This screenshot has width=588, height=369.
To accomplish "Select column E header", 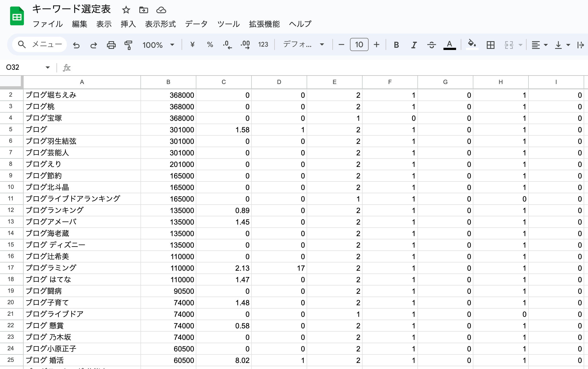I will coord(335,82).
